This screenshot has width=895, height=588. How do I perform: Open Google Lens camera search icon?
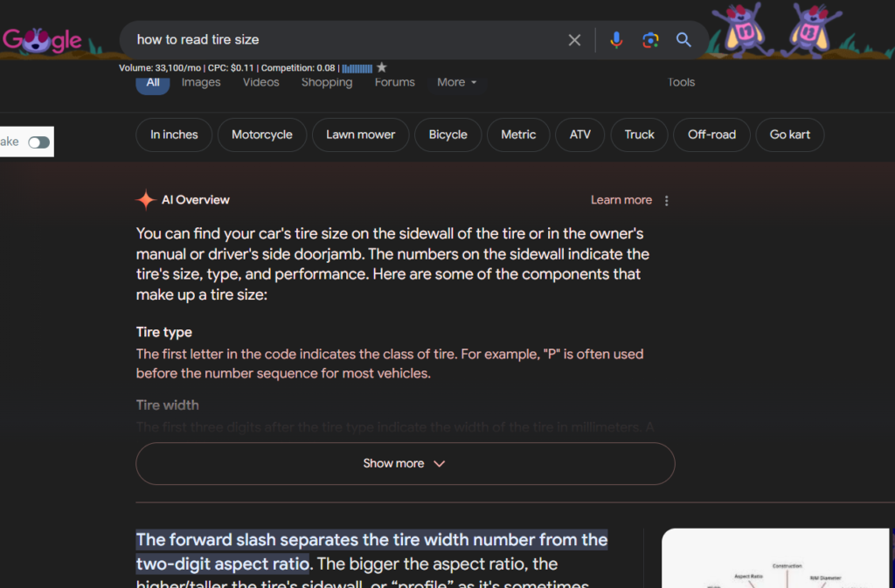tap(650, 40)
